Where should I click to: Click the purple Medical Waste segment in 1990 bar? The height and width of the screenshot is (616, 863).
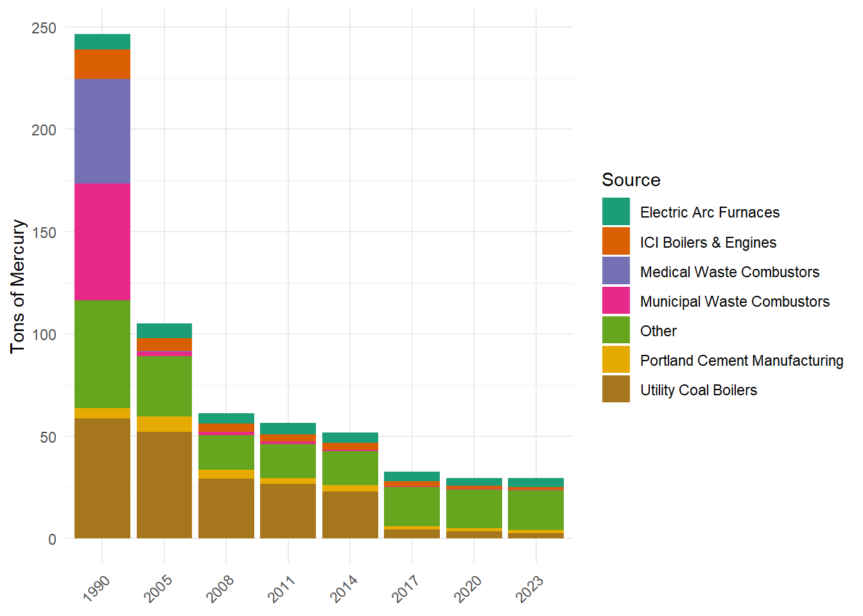[102, 132]
